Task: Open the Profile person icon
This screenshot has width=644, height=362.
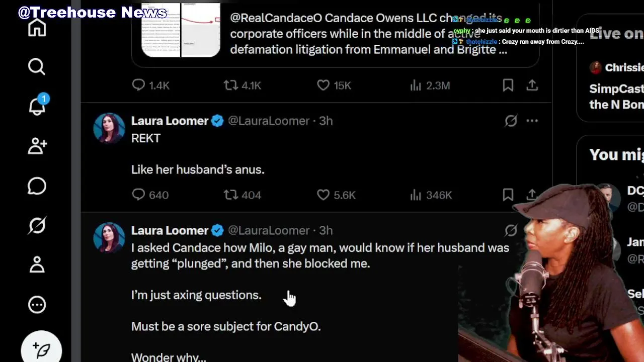Action: coord(37,264)
